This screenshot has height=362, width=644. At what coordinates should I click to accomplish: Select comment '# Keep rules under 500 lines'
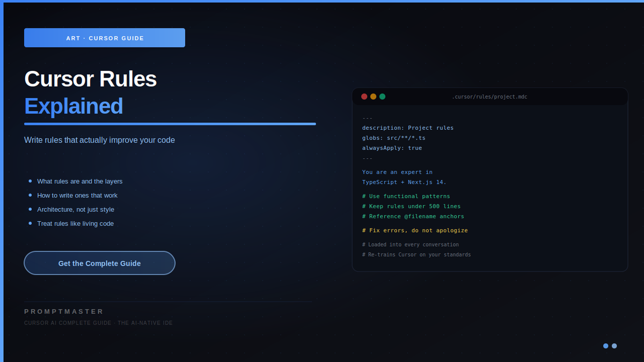(x=411, y=206)
